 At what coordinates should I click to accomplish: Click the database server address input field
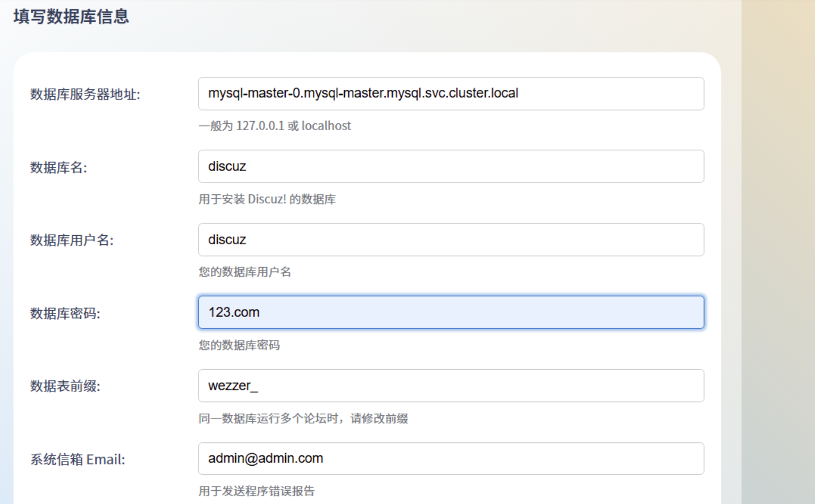tap(451, 94)
